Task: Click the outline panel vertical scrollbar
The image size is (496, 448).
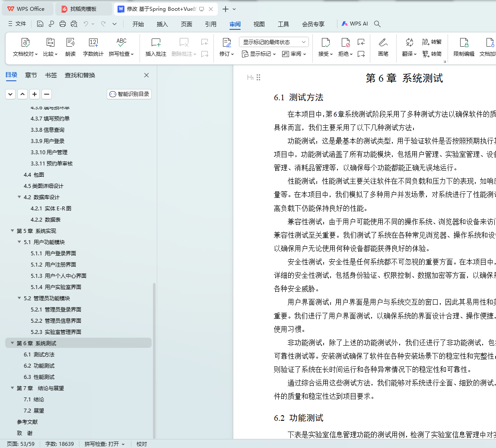Action: point(154,360)
